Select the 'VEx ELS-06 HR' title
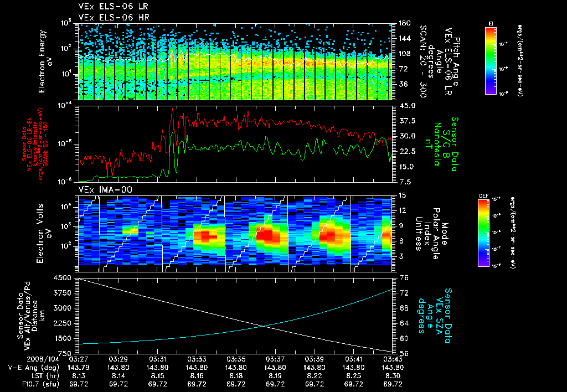567x392 pixels. [114, 17]
